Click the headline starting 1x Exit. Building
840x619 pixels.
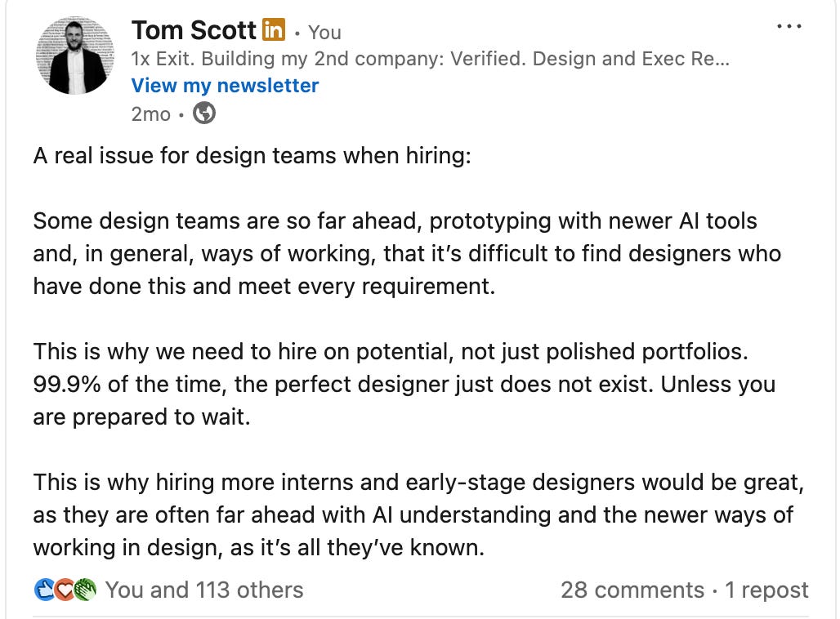tap(430, 58)
